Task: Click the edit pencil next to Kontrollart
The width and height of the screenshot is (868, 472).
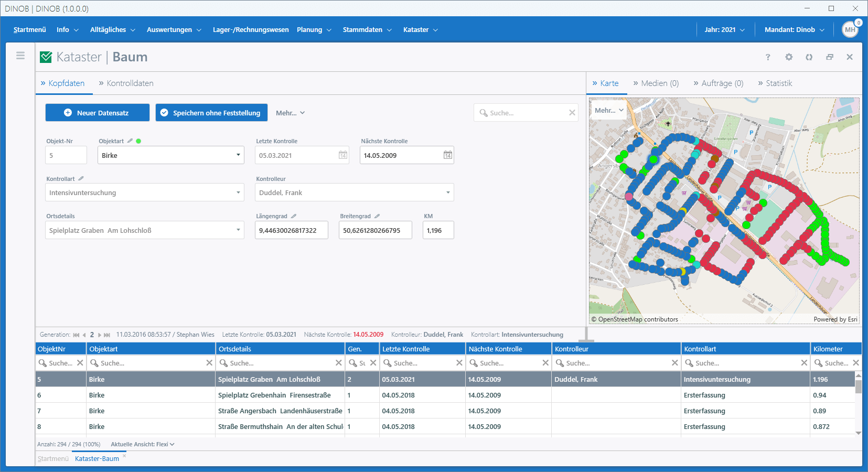Action: pos(81,179)
